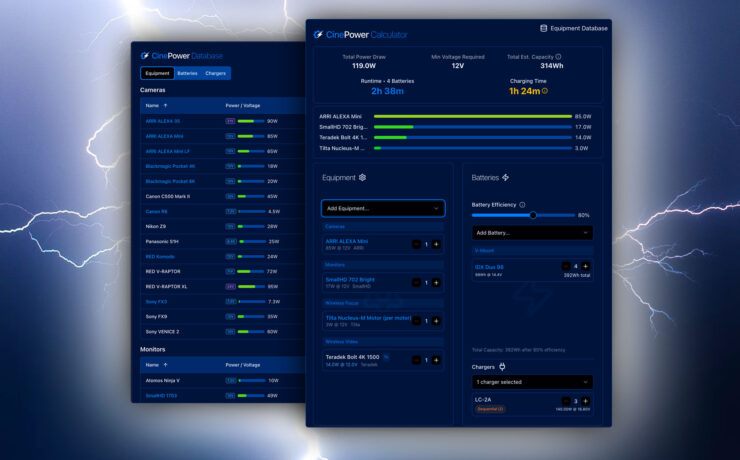Viewport: 740px width, 460px height.
Task: Sort Cameras table by Name column
Action: [156, 106]
